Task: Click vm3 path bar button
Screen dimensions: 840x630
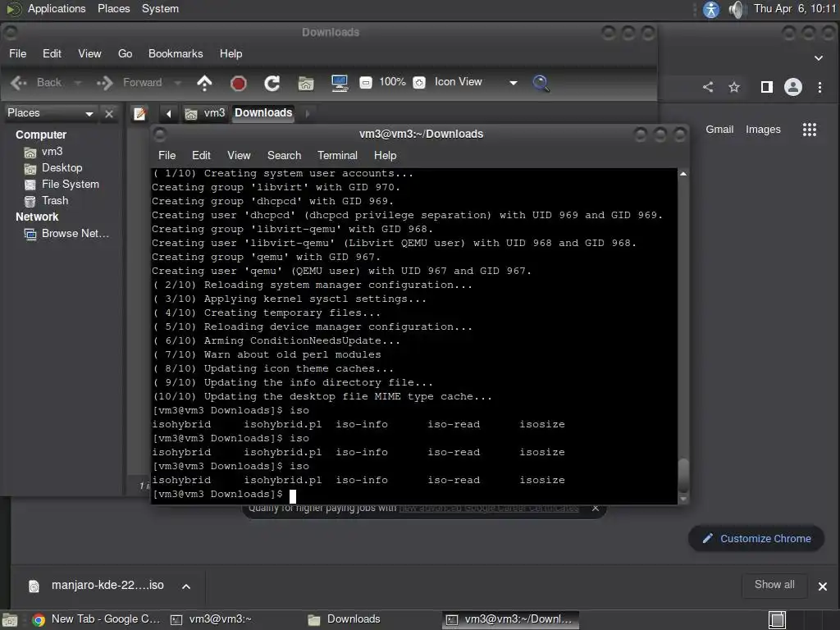Action: (x=206, y=113)
